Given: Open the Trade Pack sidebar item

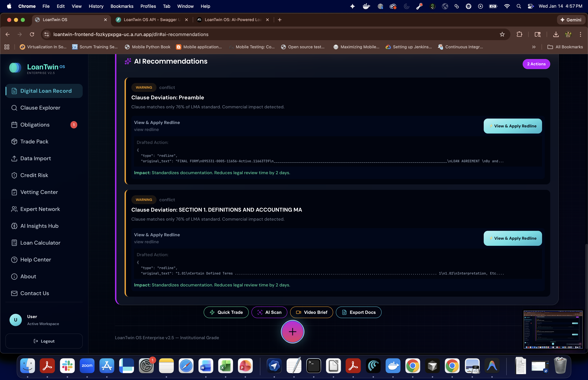Looking at the screenshot, I should (x=34, y=141).
